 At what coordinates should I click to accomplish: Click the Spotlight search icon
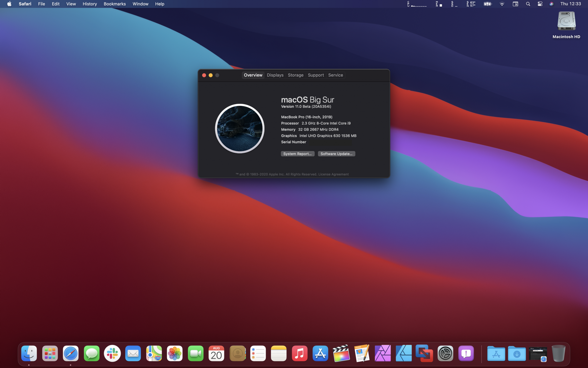(x=528, y=4)
